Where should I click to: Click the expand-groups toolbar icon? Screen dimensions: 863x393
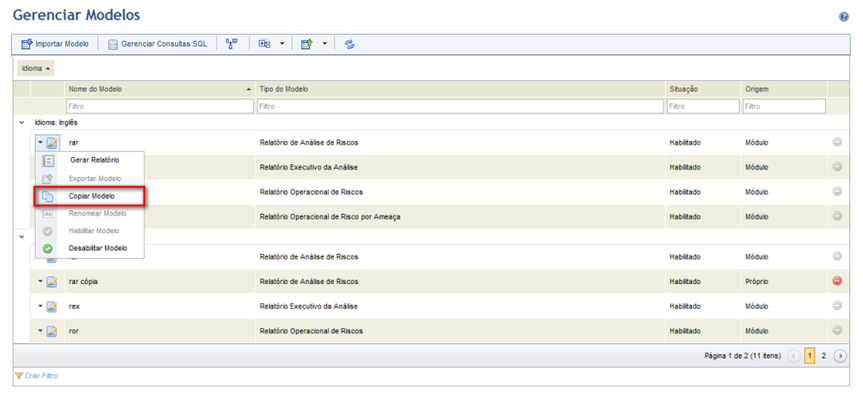(x=265, y=44)
